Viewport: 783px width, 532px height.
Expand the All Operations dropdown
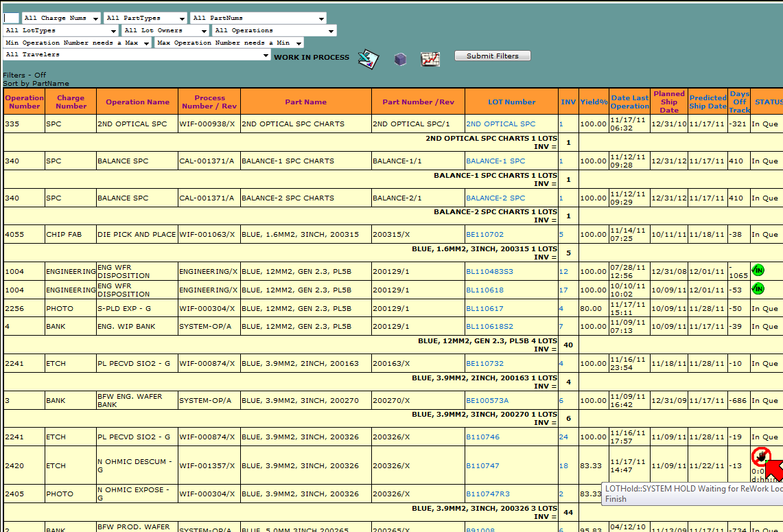point(274,31)
